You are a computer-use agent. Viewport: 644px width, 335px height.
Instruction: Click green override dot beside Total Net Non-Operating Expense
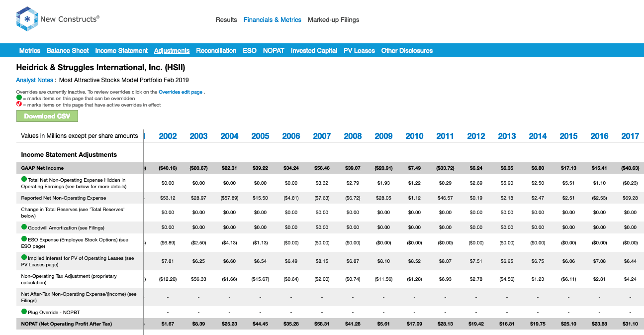click(24, 179)
